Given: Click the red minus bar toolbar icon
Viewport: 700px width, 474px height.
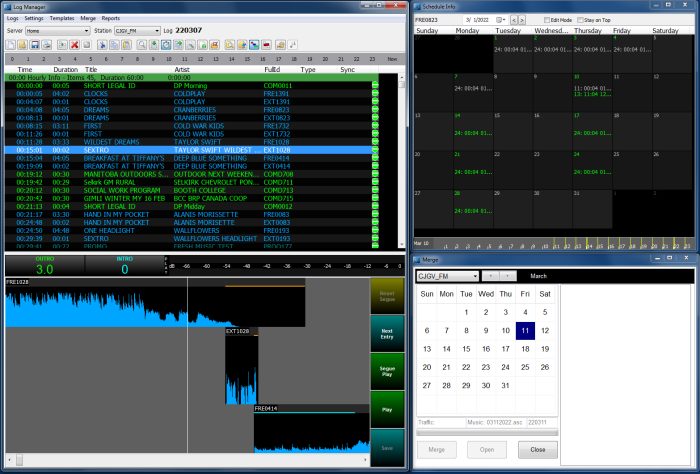Looking at the screenshot, I should (x=267, y=45).
